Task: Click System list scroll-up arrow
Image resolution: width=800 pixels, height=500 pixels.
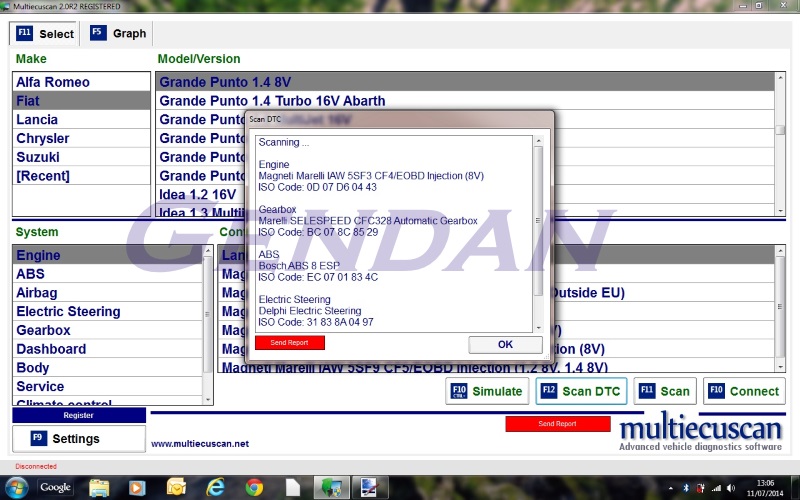Action: click(208, 251)
